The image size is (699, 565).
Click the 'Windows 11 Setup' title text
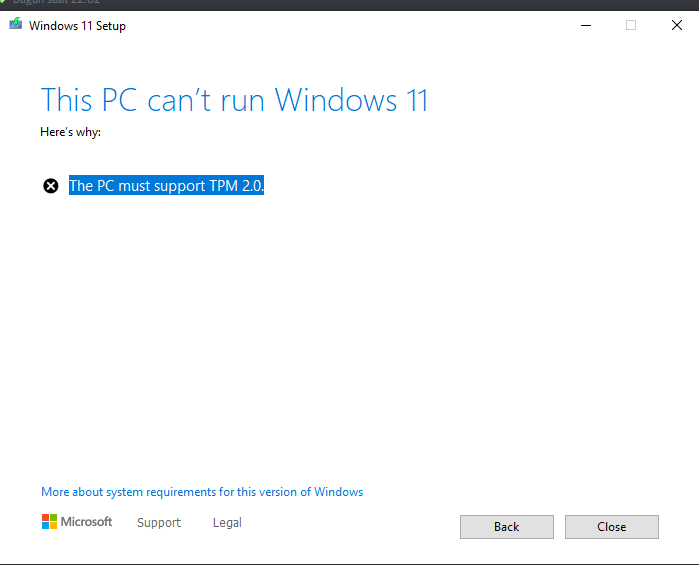(x=77, y=26)
